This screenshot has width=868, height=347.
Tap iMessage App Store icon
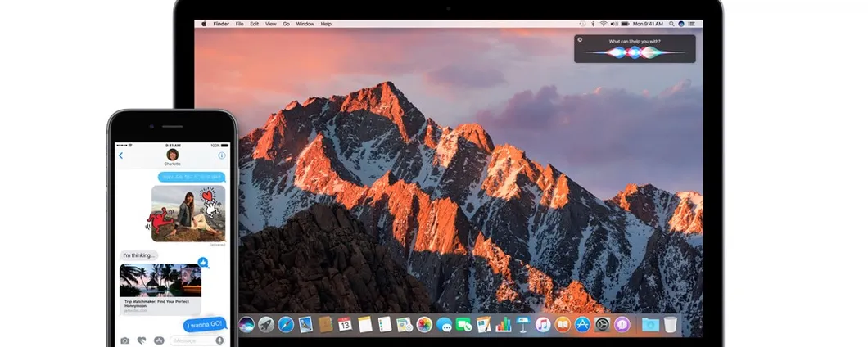tap(159, 340)
